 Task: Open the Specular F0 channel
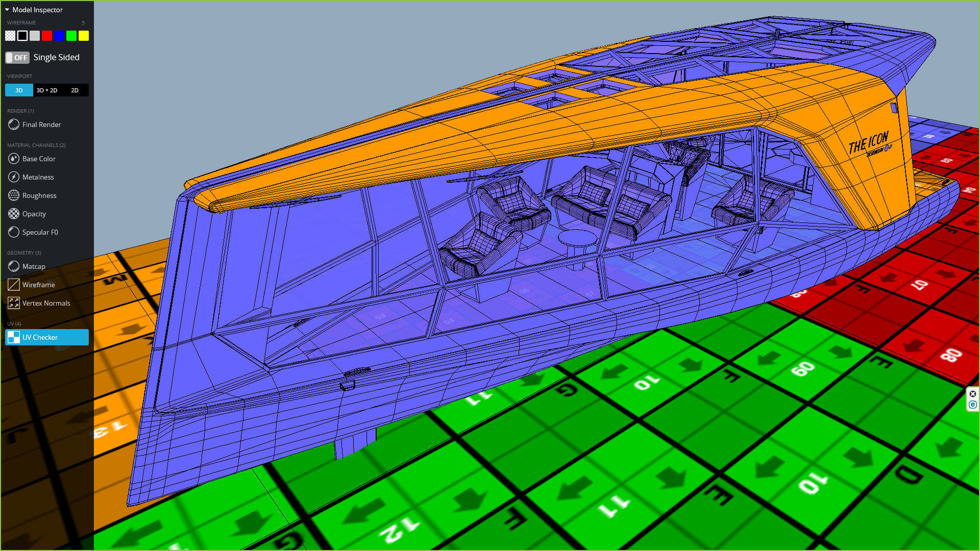(x=40, y=232)
